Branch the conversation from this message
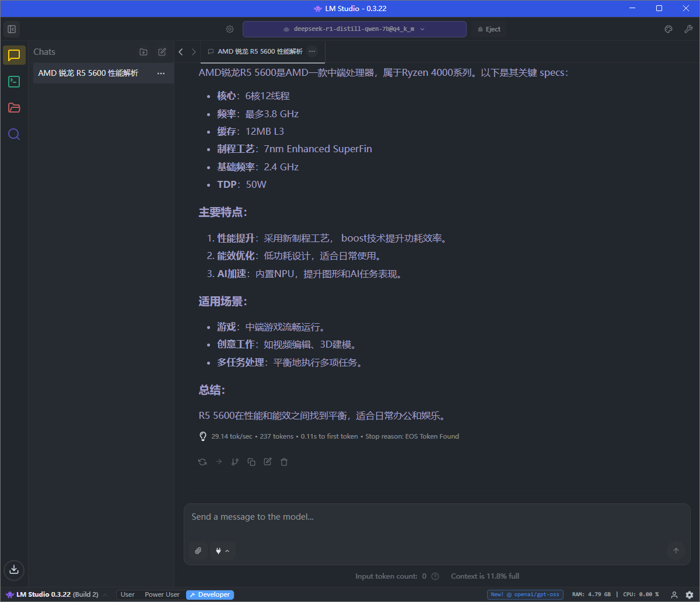 (x=235, y=462)
